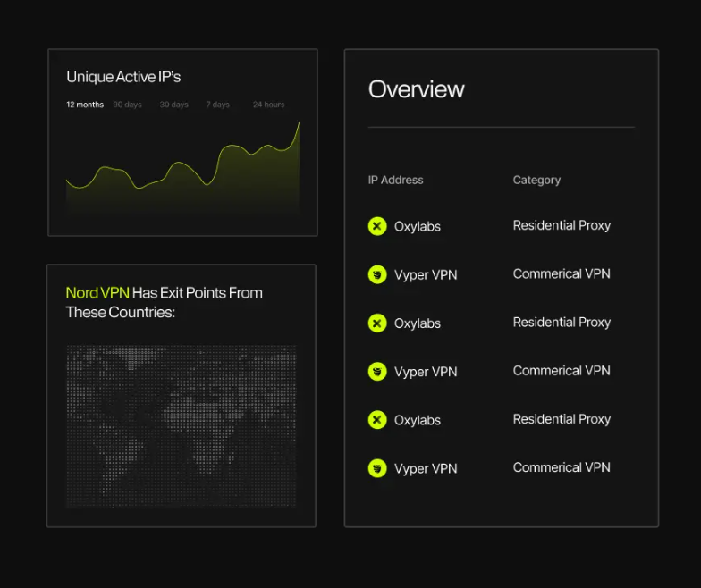
Task: Click the dotted world map of exit points
Action: 182,427
